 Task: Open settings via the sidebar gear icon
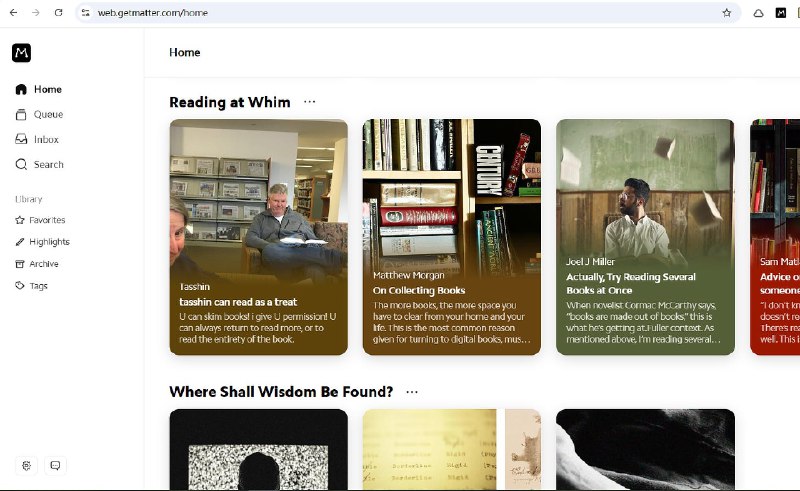(x=26, y=465)
